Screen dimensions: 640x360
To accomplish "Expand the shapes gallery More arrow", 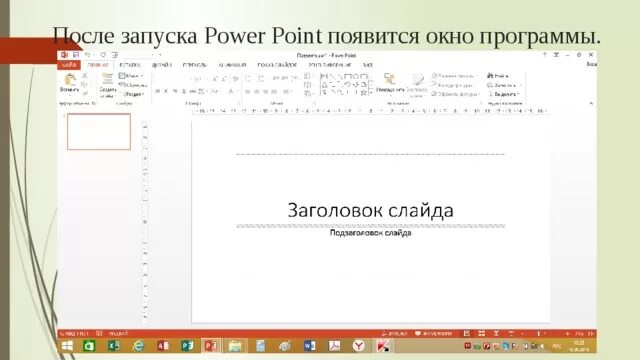I will tap(371, 93).
